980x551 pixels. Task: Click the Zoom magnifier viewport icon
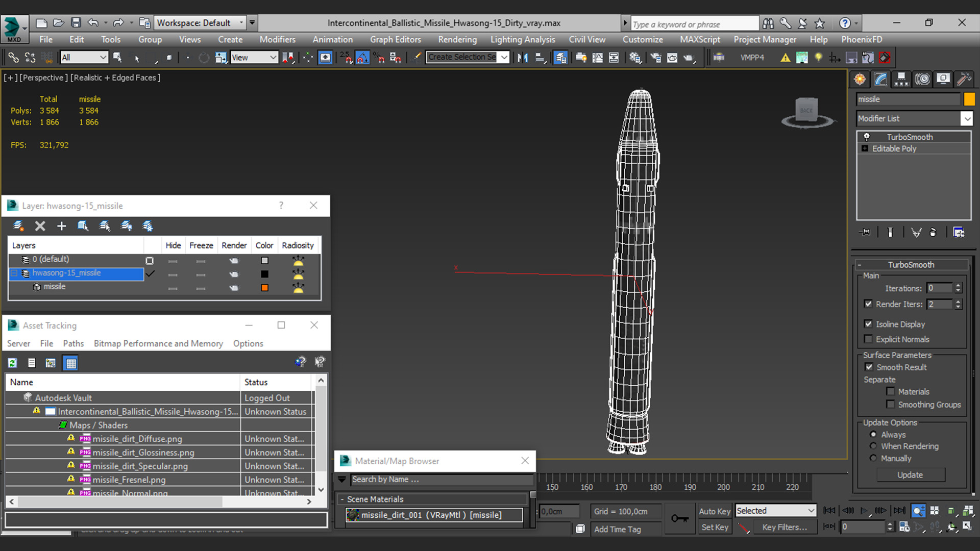918,511
